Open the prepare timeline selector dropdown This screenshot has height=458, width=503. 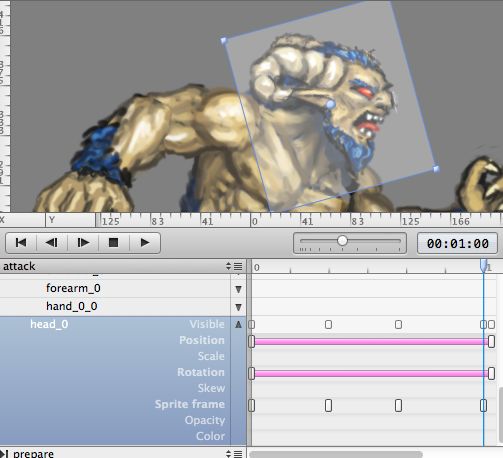click(x=228, y=454)
